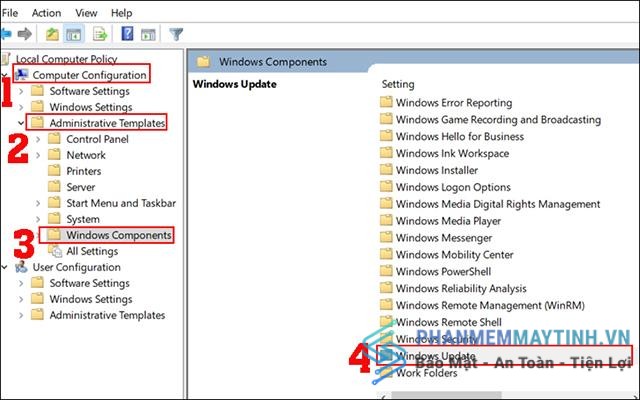This screenshot has width=640, height=400.
Task: Open Windows Messenger folder
Action: click(x=444, y=238)
